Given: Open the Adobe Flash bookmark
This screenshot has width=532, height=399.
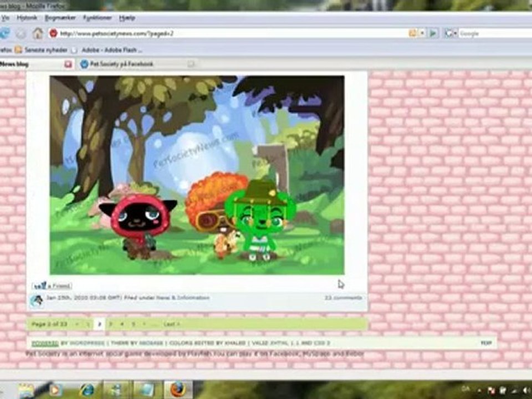Looking at the screenshot, I should [x=107, y=50].
